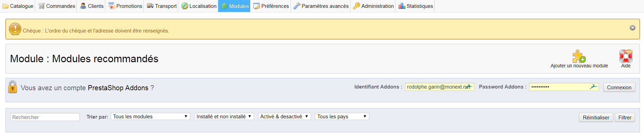This screenshot has height=133, width=644.
Task: Click the padlock icon beside PrestaShop Addons
Action: pyautogui.click(x=13, y=87)
